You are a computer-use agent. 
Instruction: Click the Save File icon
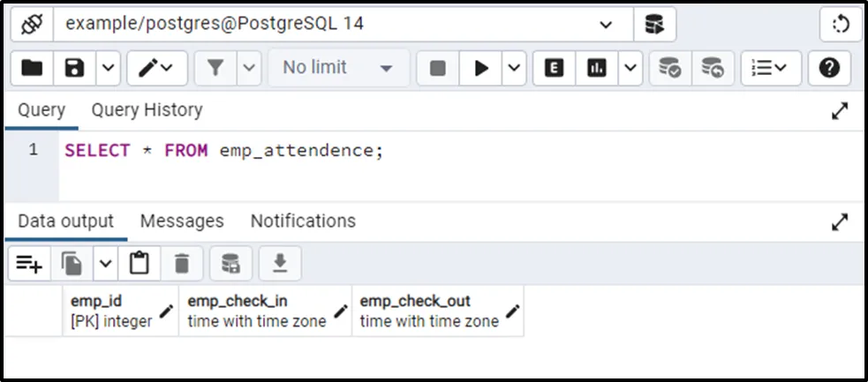[x=75, y=68]
